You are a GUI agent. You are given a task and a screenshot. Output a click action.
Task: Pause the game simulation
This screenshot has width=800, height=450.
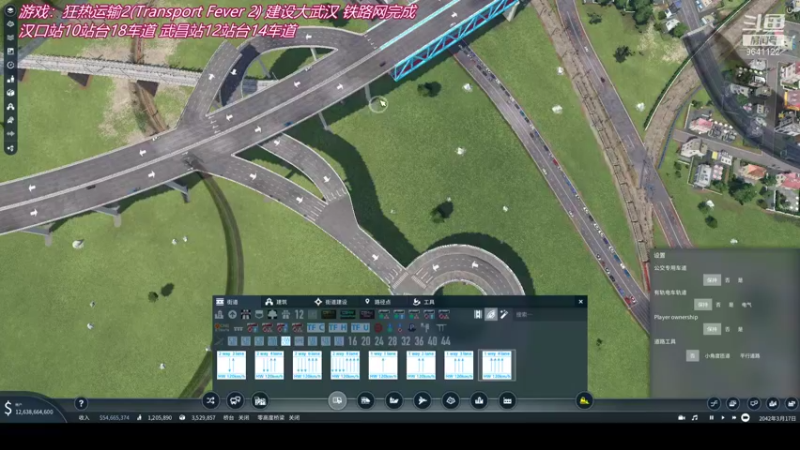point(711,418)
